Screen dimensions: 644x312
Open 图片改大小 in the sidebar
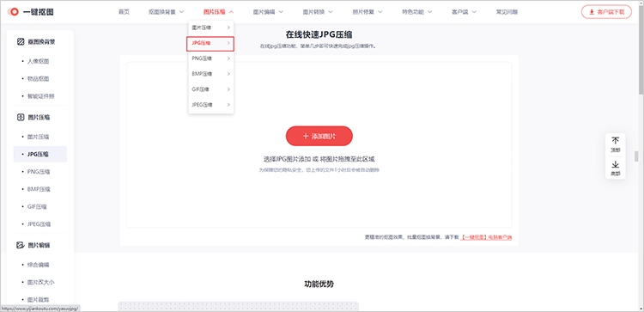click(40, 283)
